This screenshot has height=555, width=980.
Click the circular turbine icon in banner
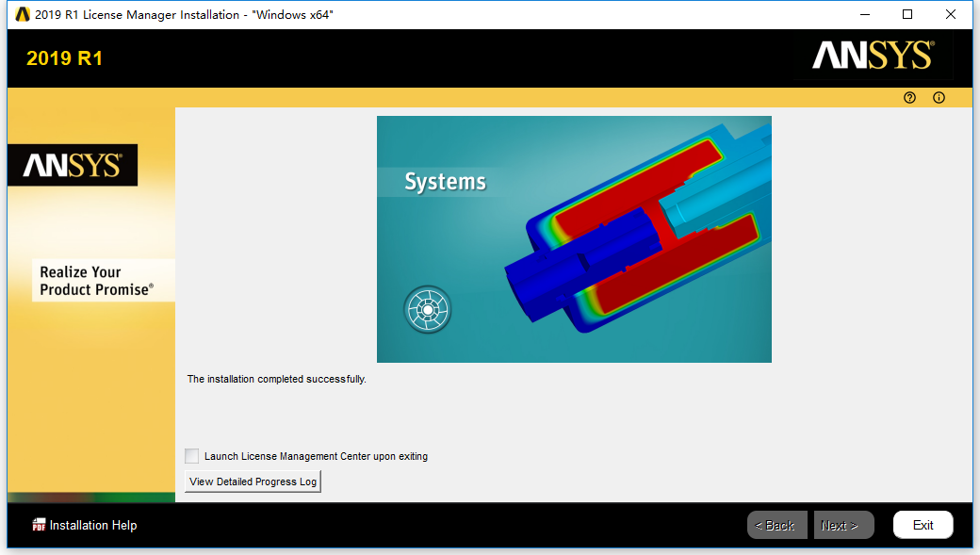428,309
